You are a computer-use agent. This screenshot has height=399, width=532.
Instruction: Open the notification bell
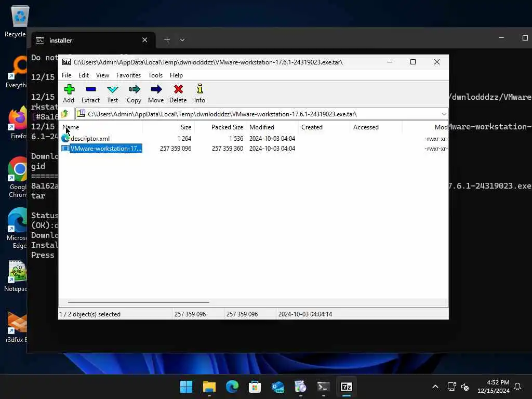click(517, 387)
